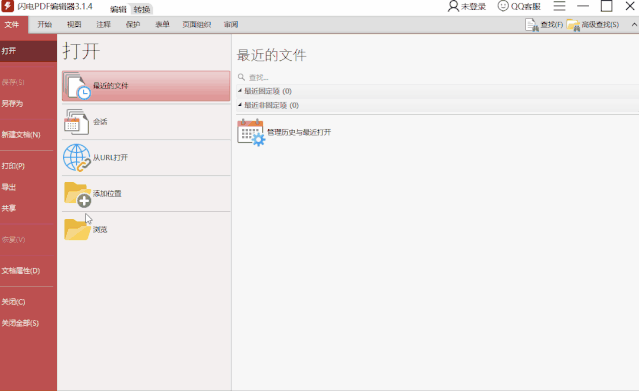Click the 查找... search input field
639x391 pixels.
[x=437, y=77]
